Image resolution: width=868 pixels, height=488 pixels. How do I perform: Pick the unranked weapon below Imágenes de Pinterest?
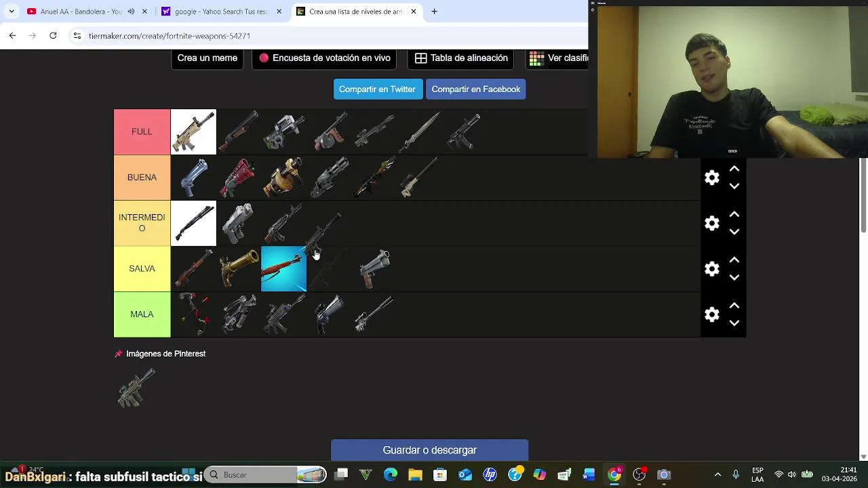pyautogui.click(x=136, y=388)
